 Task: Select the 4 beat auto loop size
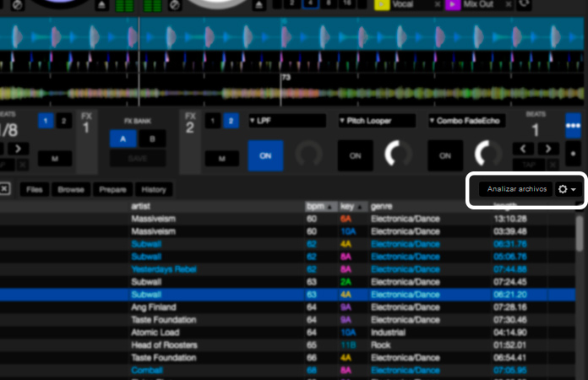[310, 3]
